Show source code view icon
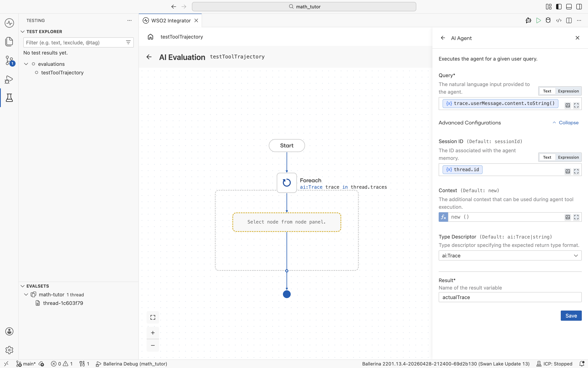588x368 pixels. [559, 20]
